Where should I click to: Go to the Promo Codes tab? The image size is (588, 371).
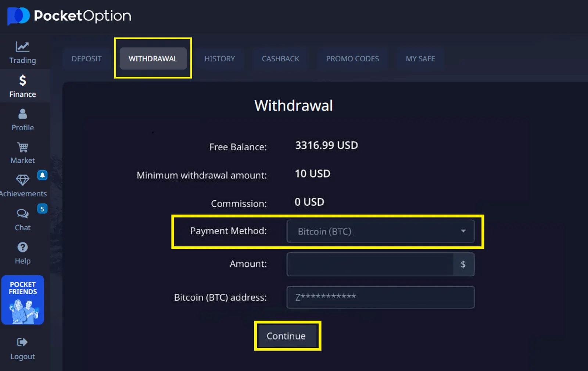[x=352, y=59]
